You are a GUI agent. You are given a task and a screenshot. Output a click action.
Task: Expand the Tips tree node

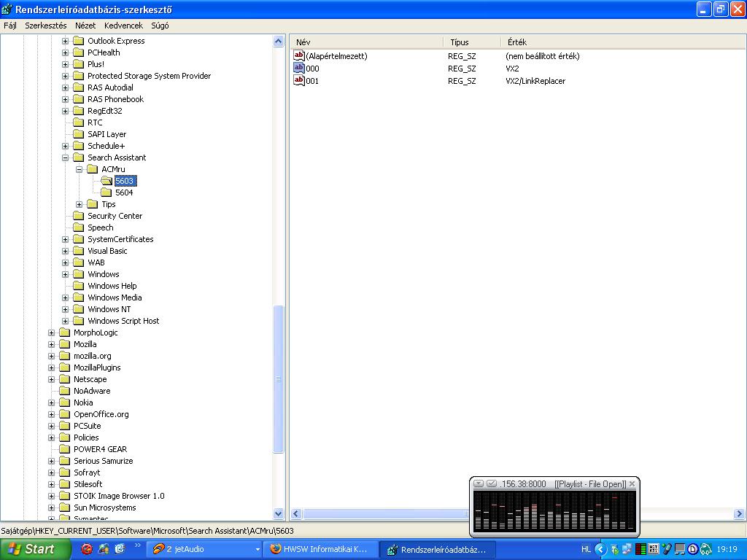(x=79, y=204)
